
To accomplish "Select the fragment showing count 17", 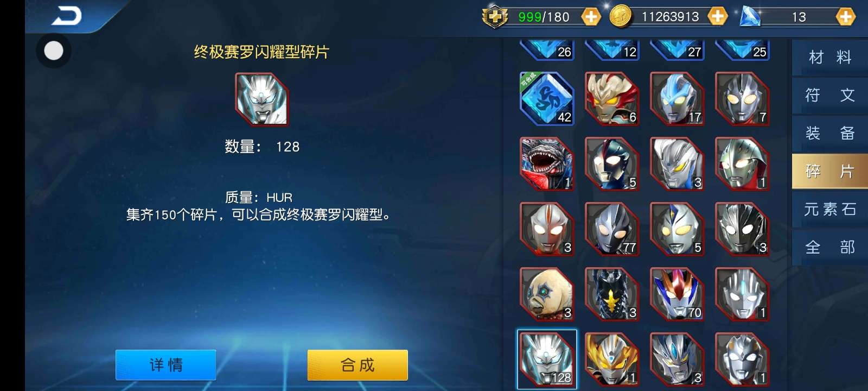I will point(677,99).
